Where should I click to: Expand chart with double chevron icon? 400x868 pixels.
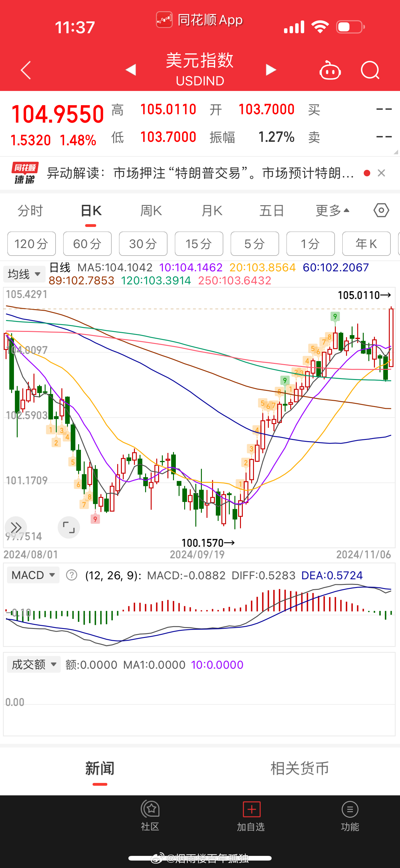point(16,527)
